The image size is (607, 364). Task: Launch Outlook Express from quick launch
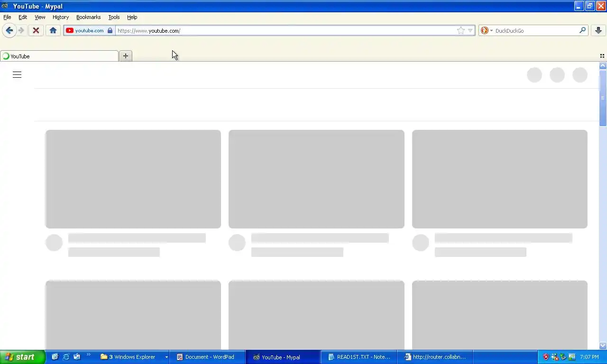pyautogui.click(x=77, y=357)
